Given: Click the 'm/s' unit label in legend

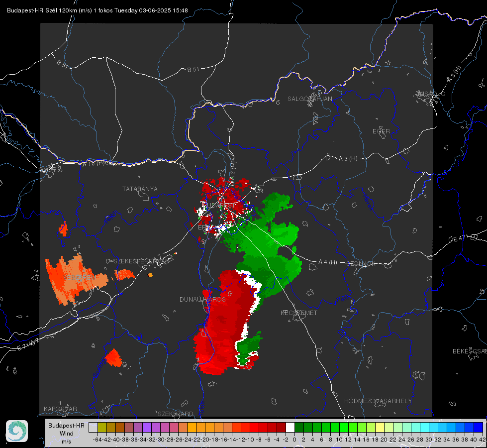Looking at the screenshot, I should click(67, 442).
